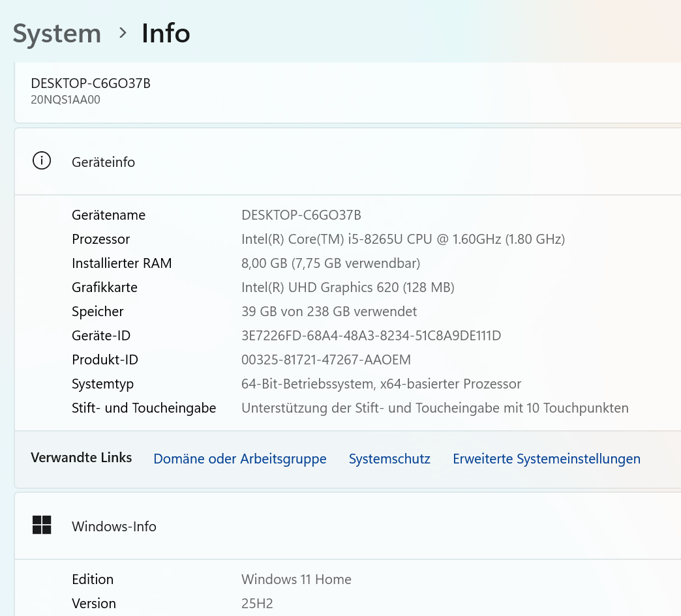
Task: Go back to System breadcrumb
Action: point(57,33)
